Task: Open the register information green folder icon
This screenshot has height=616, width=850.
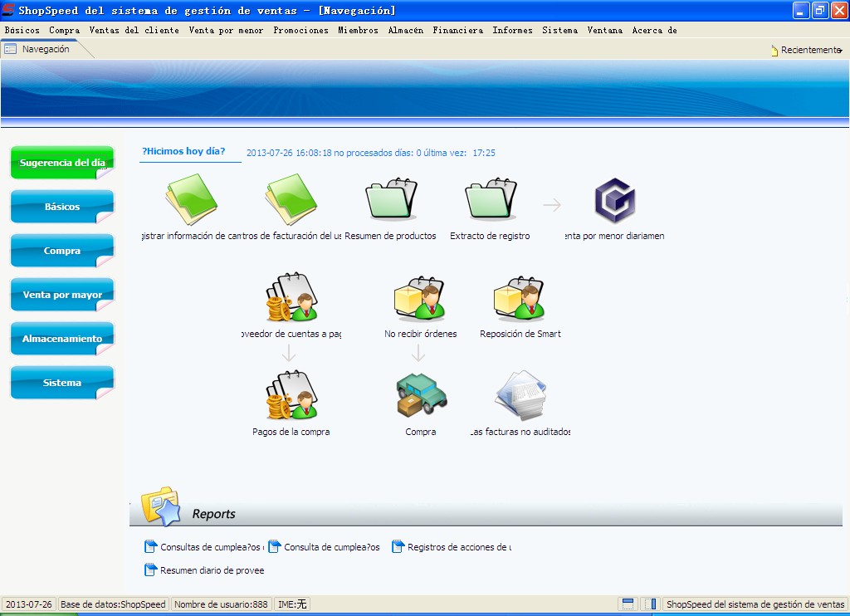Action: [192, 199]
